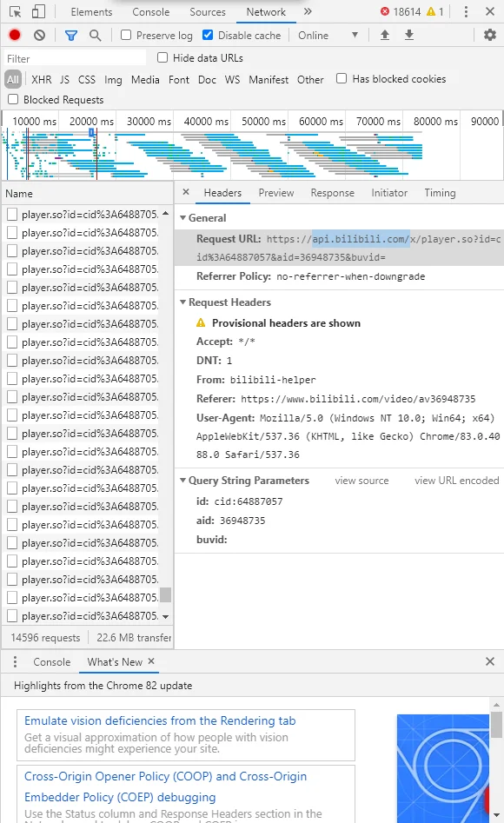
Task: Filter requests by Img type
Action: 113,79
